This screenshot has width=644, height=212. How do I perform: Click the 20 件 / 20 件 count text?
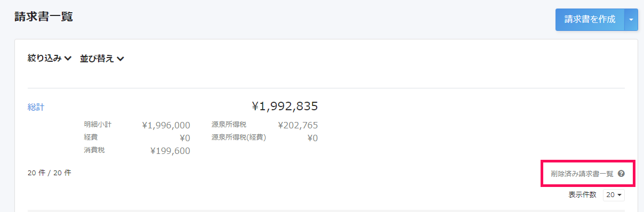pyautogui.click(x=49, y=173)
